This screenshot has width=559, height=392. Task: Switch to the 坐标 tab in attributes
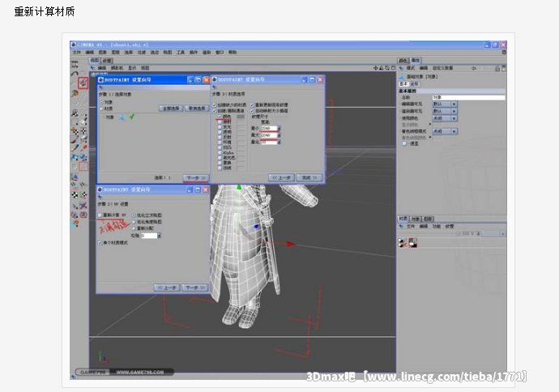[414, 83]
